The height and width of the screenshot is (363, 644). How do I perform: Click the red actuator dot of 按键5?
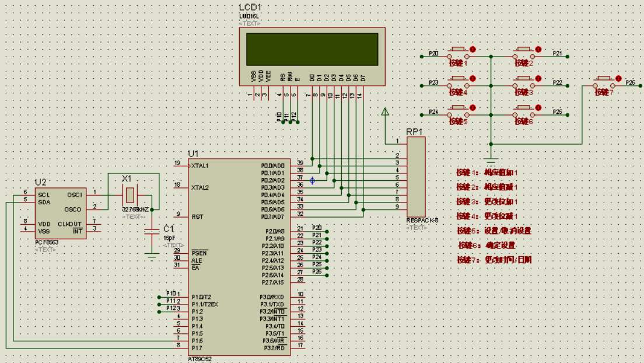(473, 108)
